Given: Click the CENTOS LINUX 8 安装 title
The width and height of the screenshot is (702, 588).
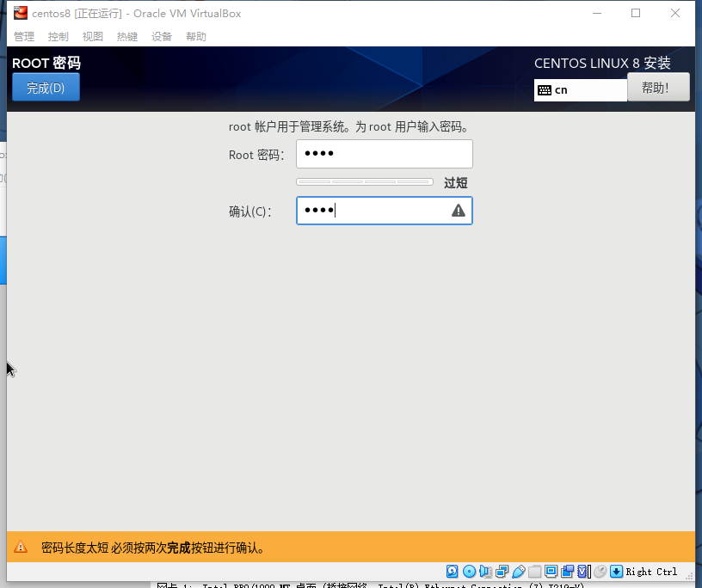Looking at the screenshot, I should 602,63.
